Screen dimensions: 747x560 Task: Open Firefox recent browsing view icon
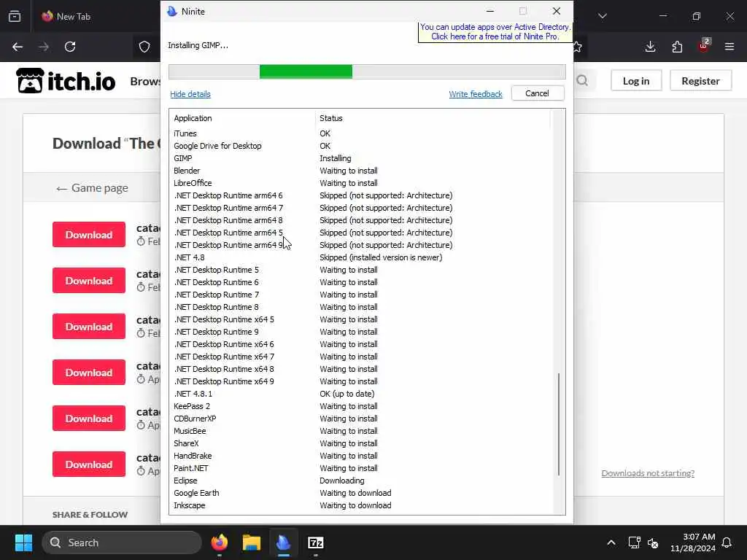tap(15, 16)
